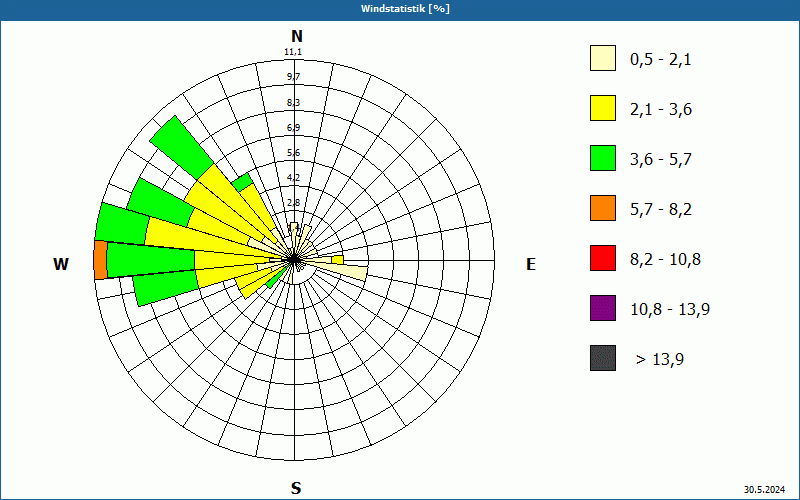Click the 6,9 radial axis value

(293, 128)
